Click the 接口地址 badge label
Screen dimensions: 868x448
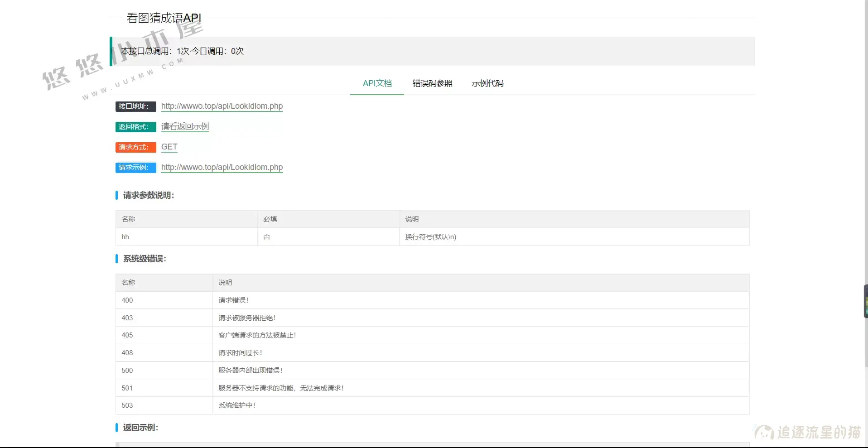coord(135,106)
